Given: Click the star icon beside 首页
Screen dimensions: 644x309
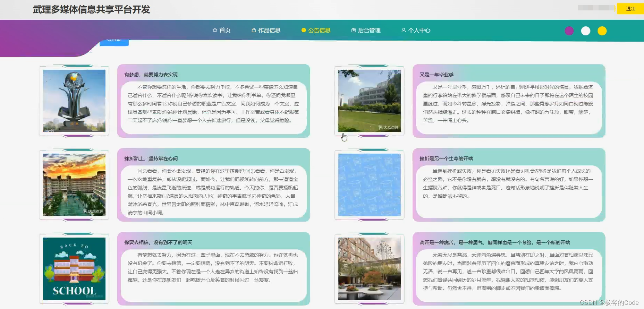Looking at the screenshot, I should click(x=215, y=30).
